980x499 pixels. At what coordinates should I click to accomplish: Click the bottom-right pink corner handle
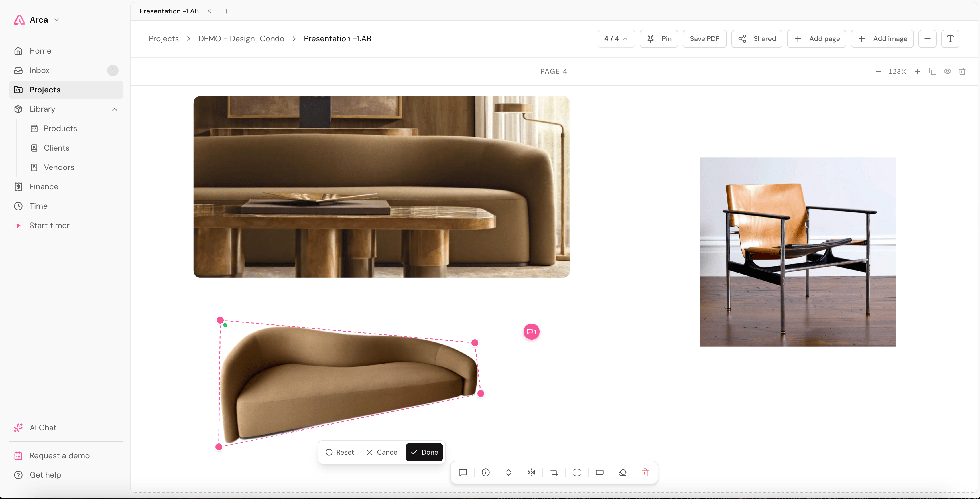coord(481,393)
